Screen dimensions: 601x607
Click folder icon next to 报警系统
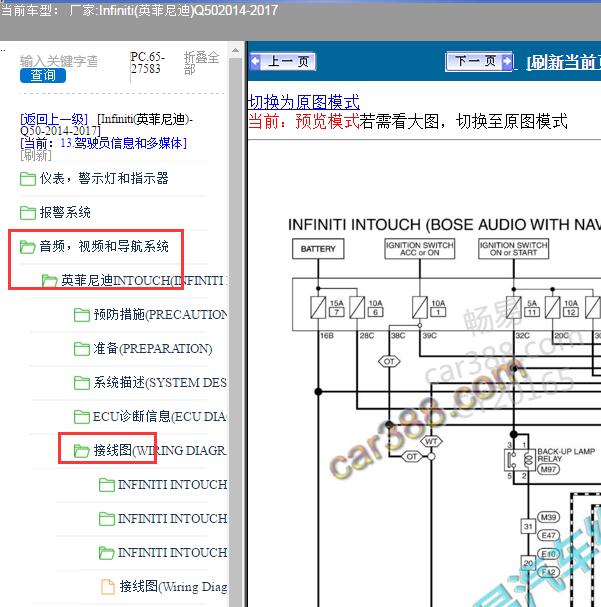coord(28,213)
